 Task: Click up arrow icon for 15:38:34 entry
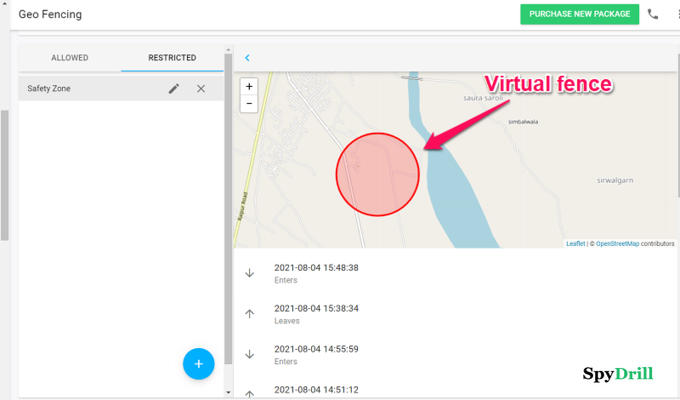click(x=250, y=313)
